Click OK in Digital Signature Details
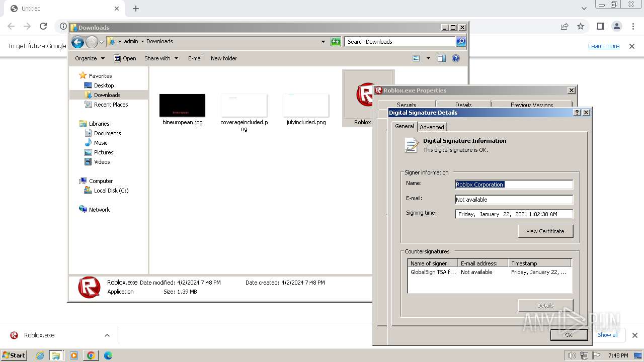This screenshot has height=362, width=644. (x=569, y=335)
